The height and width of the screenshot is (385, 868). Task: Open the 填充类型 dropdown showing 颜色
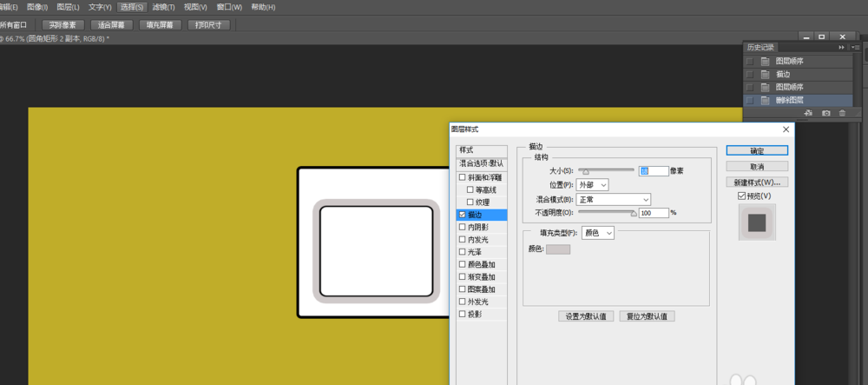[598, 233]
